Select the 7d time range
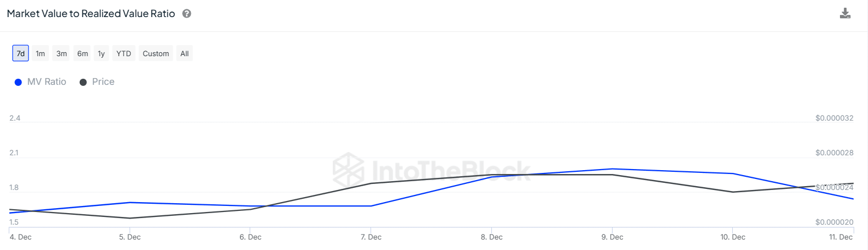 coord(20,53)
